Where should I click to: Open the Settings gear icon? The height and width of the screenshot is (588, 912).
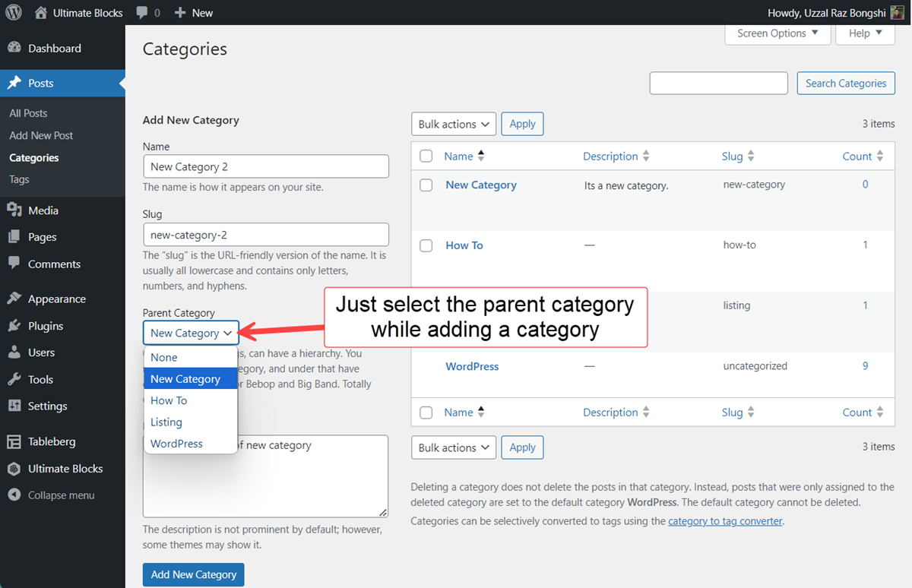[x=16, y=406]
